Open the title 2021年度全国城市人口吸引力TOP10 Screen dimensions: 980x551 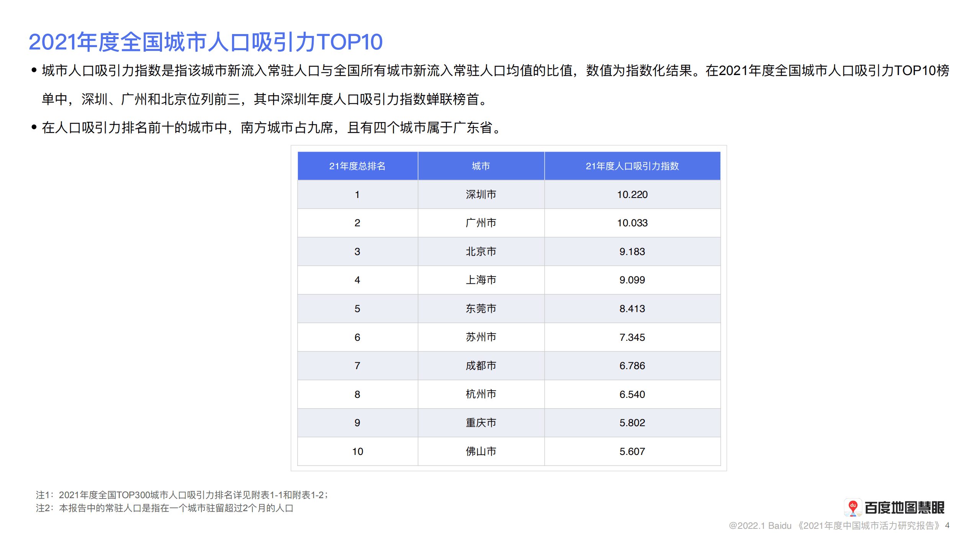tap(205, 40)
